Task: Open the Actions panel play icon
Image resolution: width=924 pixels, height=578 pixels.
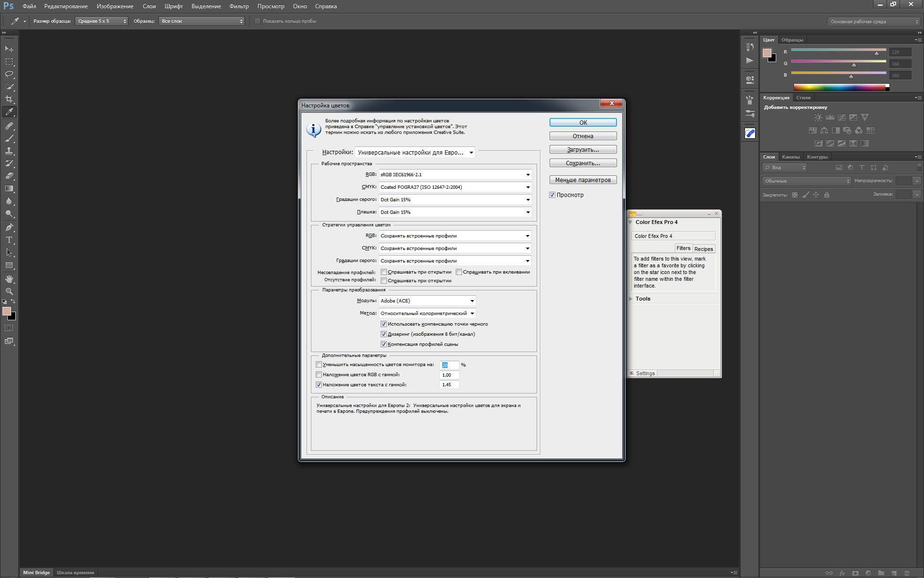Action: (750, 61)
